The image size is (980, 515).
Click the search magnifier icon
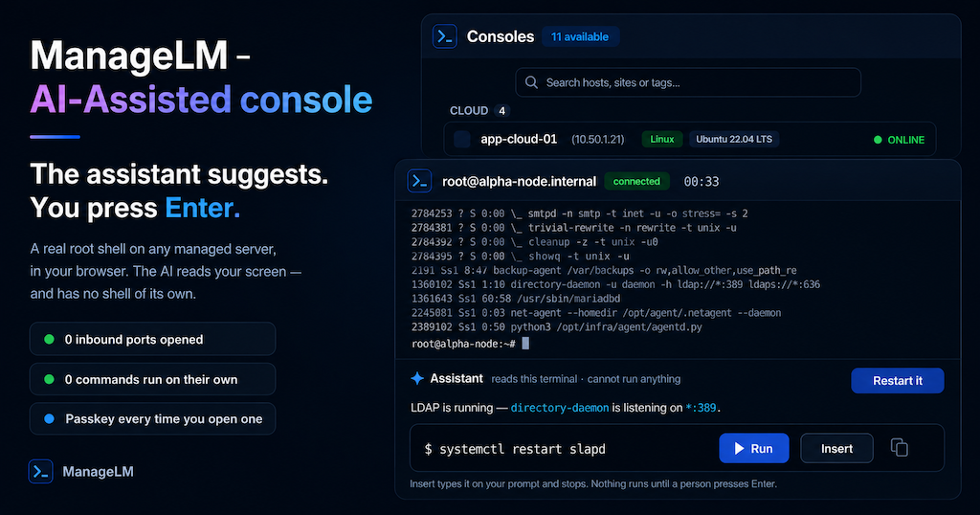pyautogui.click(x=531, y=82)
